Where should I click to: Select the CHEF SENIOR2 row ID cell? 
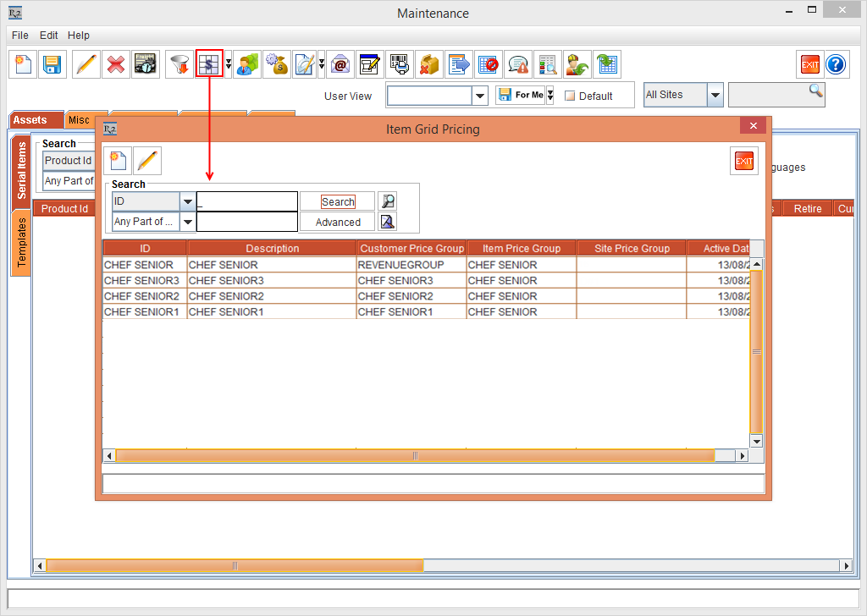(x=144, y=296)
